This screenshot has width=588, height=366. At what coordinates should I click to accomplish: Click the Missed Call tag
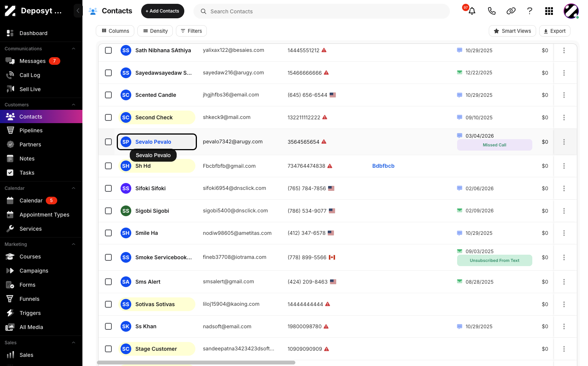point(495,145)
